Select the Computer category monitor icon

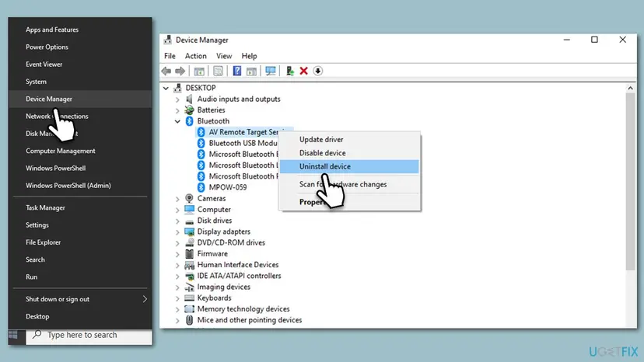point(189,209)
